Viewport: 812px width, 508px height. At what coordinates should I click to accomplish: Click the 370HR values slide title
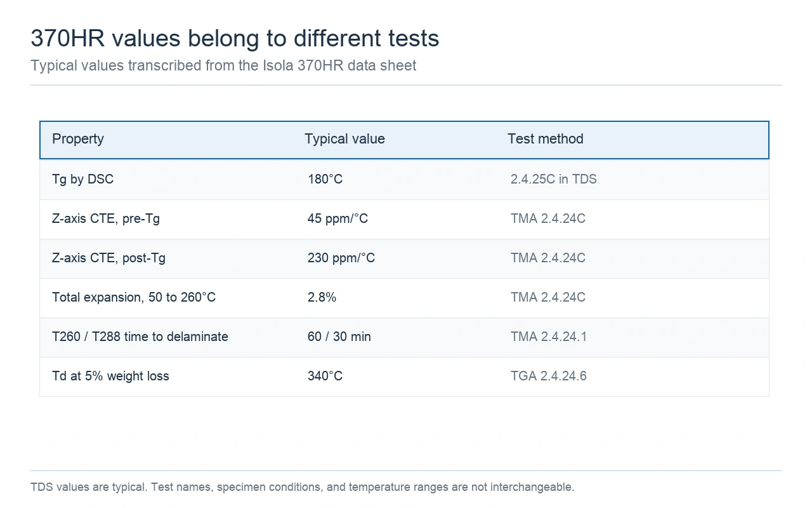(x=235, y=39)
